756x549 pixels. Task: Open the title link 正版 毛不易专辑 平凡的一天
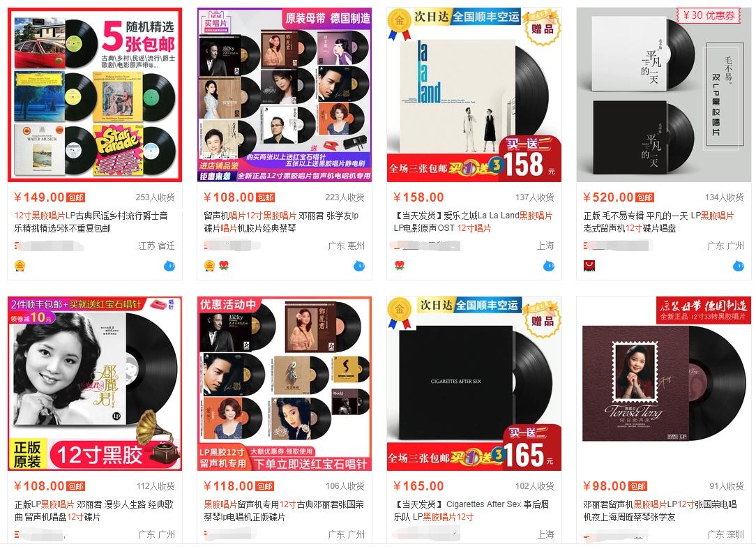(658, 222)
